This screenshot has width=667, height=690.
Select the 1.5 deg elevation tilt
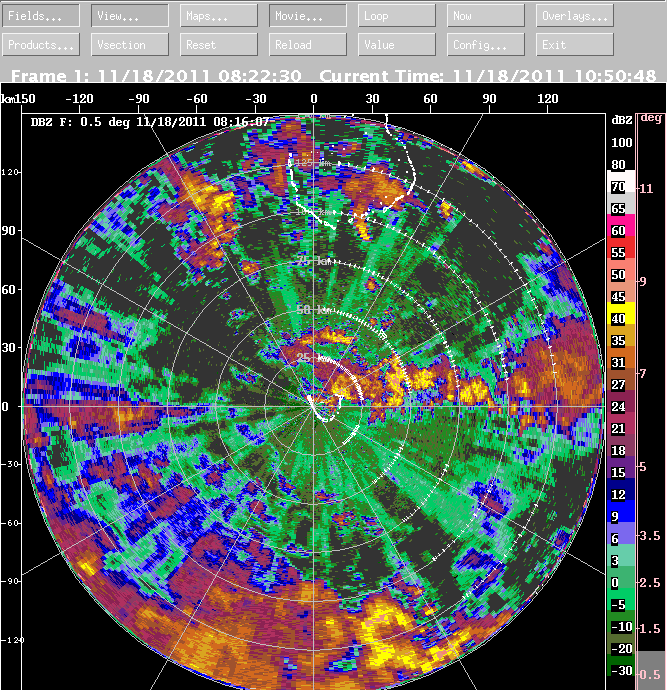click(x=650, y=628)
